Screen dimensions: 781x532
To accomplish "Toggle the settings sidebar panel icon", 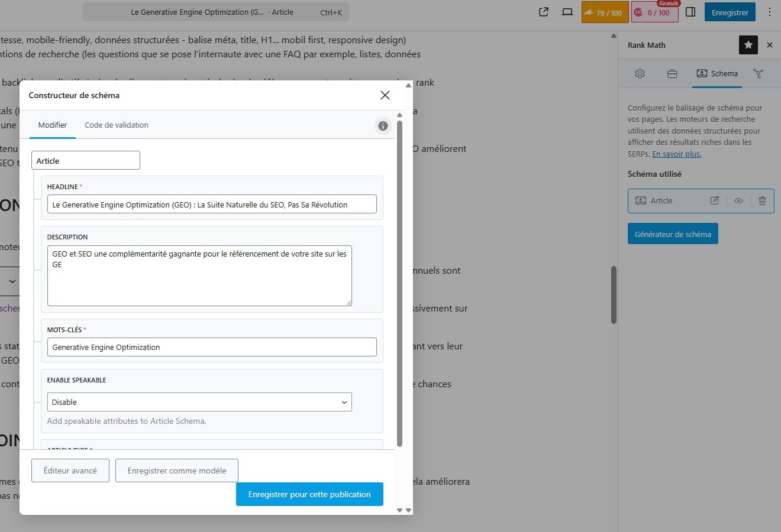I will (690, 12).
